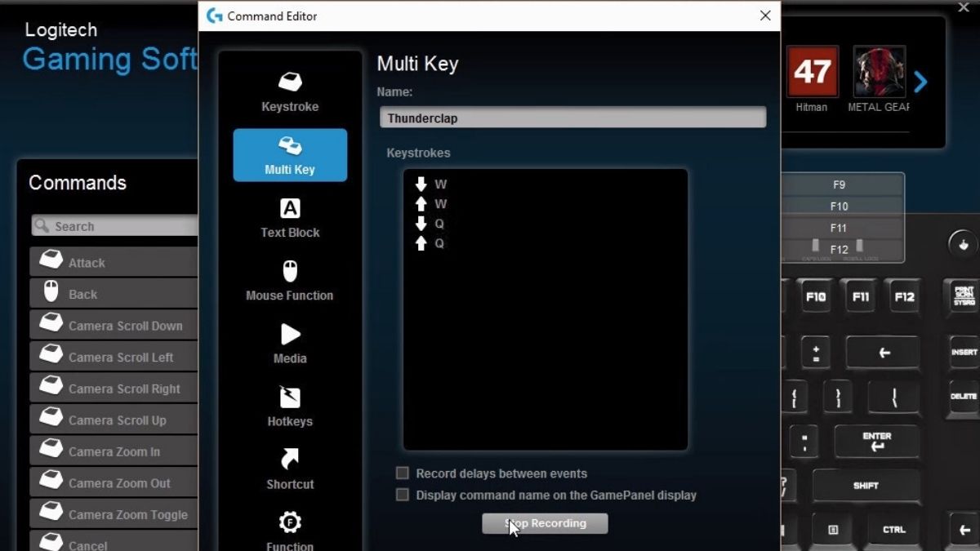Select the Keystroke command type icon
The width and height of the screenshot is (980, 551).
(x=290, y=82)
